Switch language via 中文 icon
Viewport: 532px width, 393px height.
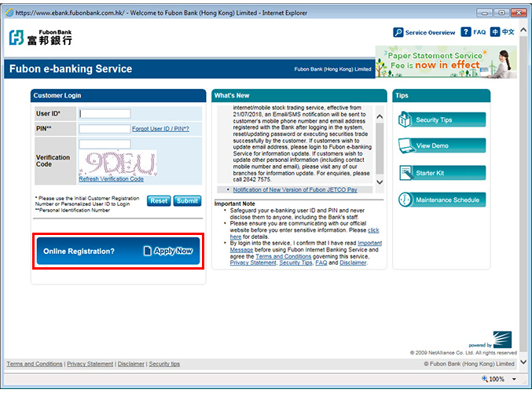point(495,32)
